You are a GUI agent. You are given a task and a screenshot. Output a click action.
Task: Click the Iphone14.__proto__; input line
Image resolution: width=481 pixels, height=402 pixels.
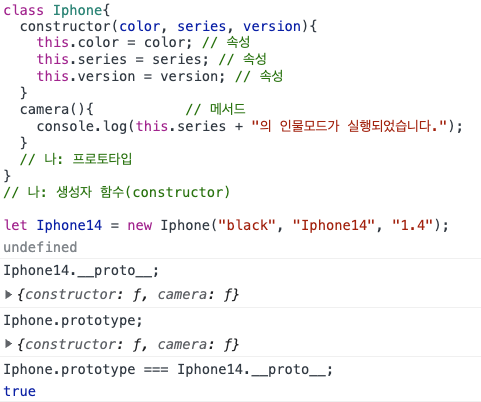pyautogui.click(x=81, y=271)
